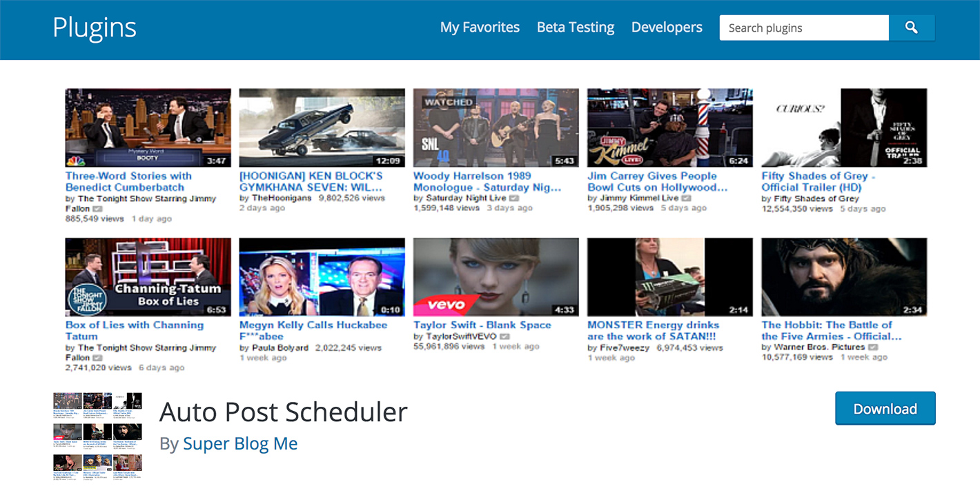The image size is (980, 504).
Task: Open My Favorites menu item
Action: pyautogui.click(x=480, y=28)
